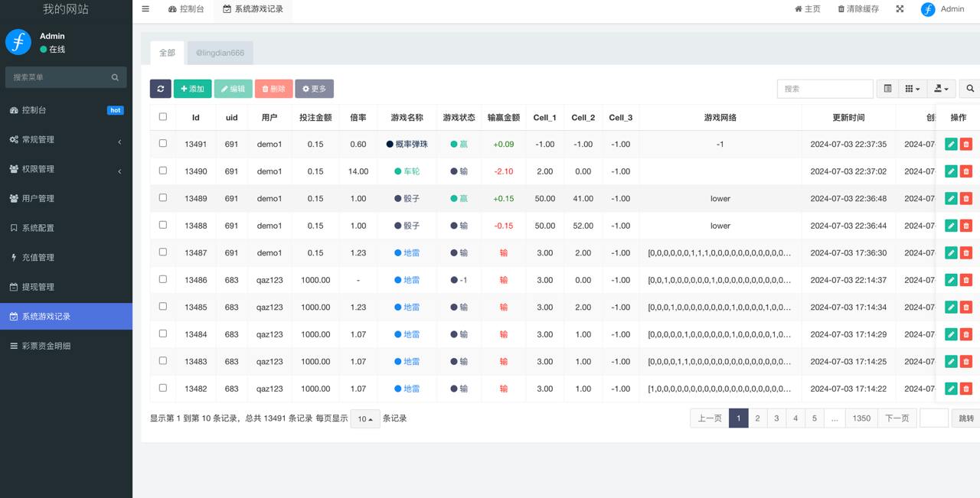Click the magnifier search icon right of toolbar
Screen dimensions: 980x498
point(969,89)
